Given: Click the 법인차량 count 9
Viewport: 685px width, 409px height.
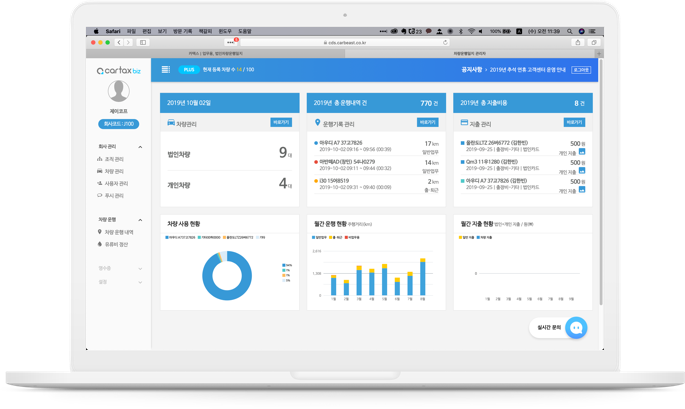Looking at the screenshot, I should coord(283,153).
